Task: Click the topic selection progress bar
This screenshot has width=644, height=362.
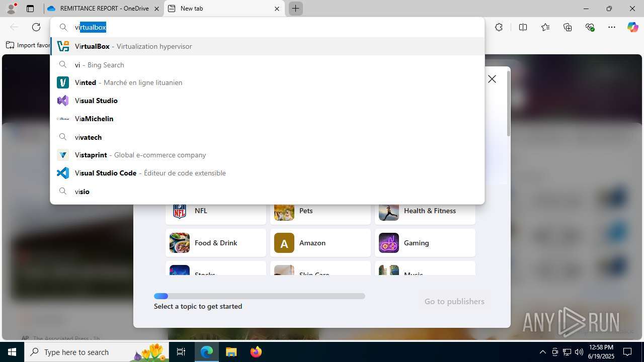Action: pyautogui.click(x=260, y=296)
